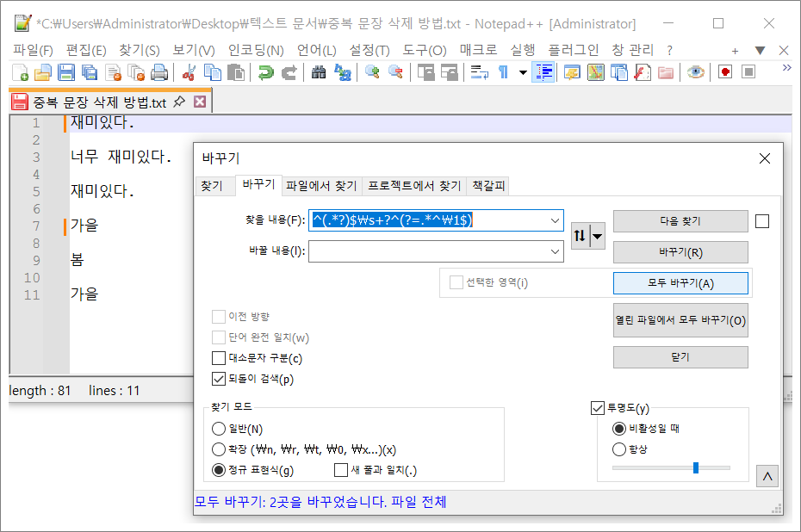Uncheck 되돌이 검색(p) checkbox

(x=219, y=378)
